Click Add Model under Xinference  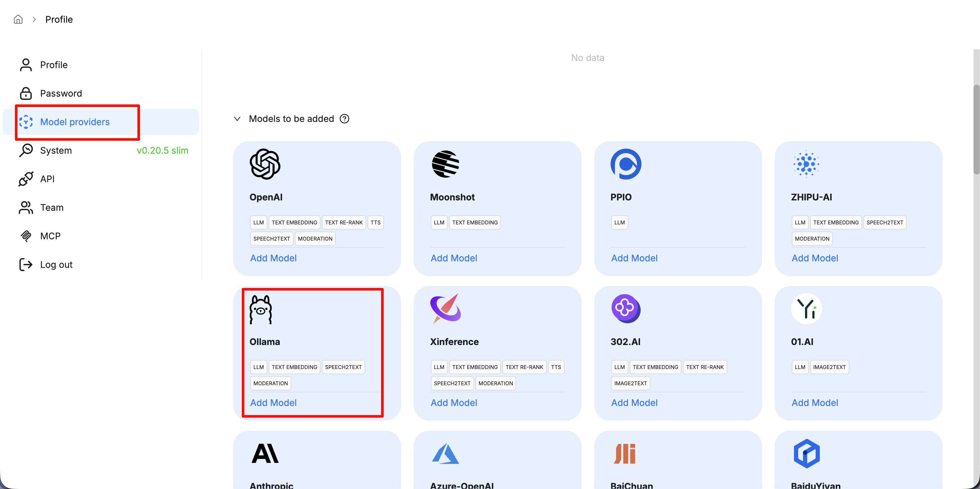(453, 403)
